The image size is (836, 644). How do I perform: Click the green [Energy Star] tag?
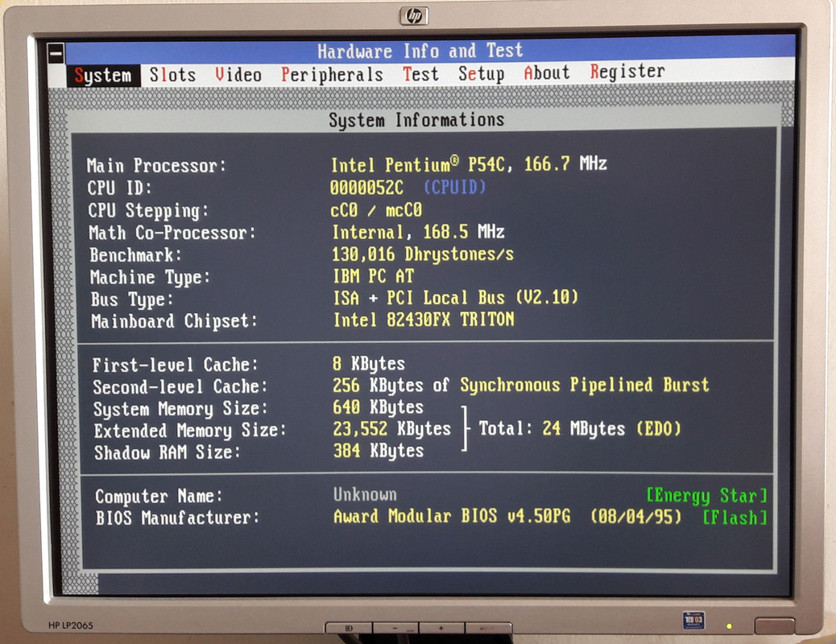point(706,495)
